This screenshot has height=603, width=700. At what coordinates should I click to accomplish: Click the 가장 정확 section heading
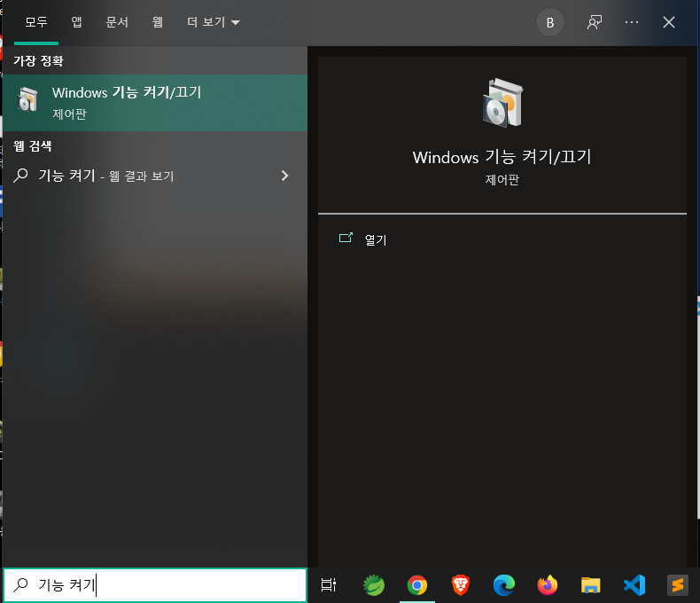coord(38,61)
